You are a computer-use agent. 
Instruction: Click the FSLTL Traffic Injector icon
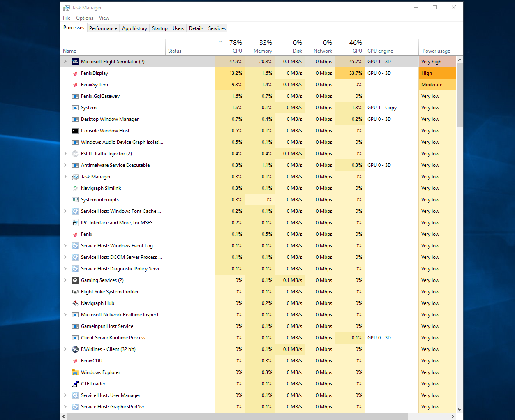[75, 154]
